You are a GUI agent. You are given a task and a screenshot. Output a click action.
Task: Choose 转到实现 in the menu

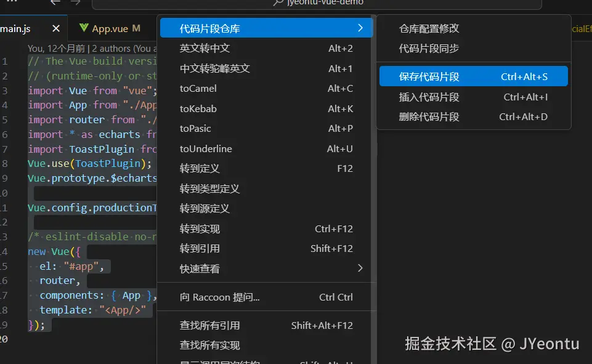pyautogui.click(x=266, y=229)
